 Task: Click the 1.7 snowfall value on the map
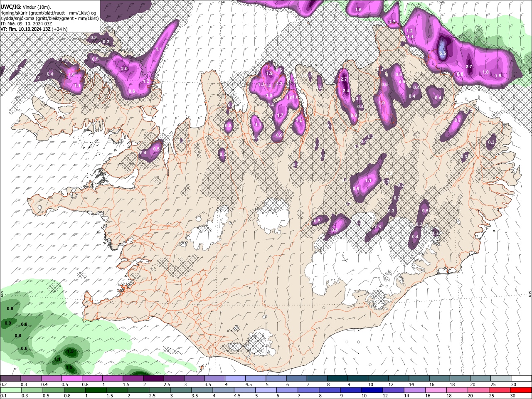(x=280, y=116)
